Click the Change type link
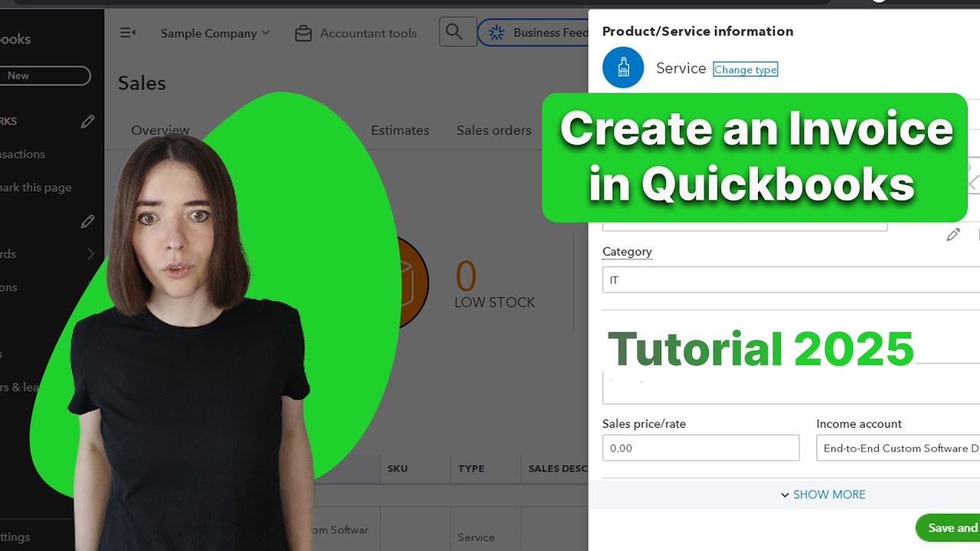 point(745,70)
